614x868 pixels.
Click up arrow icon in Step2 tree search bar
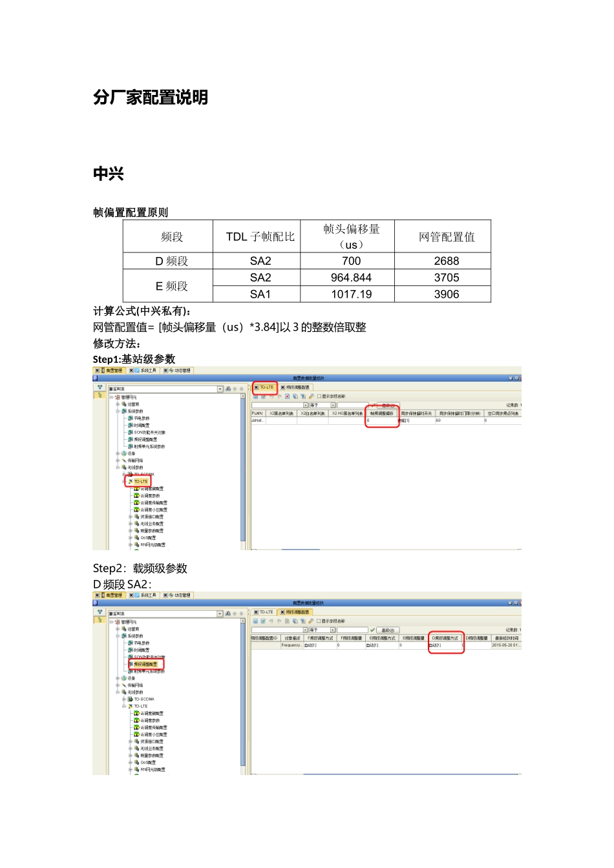coord(235,614)
